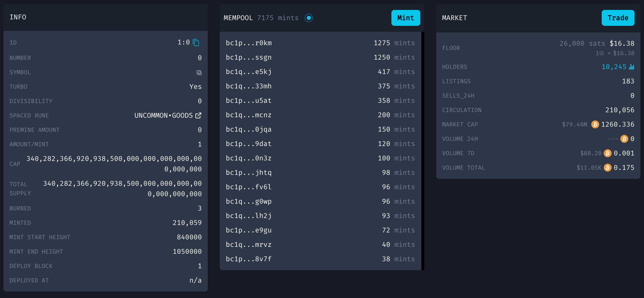Open the 10,245 holders link

[x=614, y=67]
